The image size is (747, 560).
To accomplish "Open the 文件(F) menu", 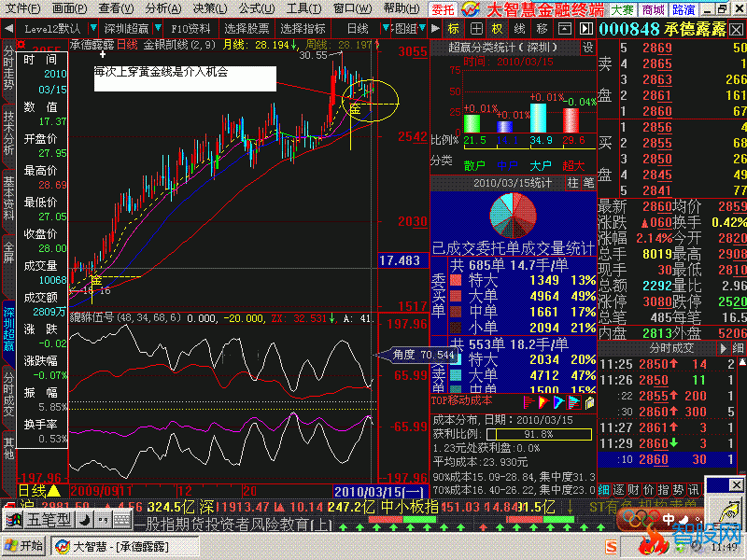I will point(21,8).
